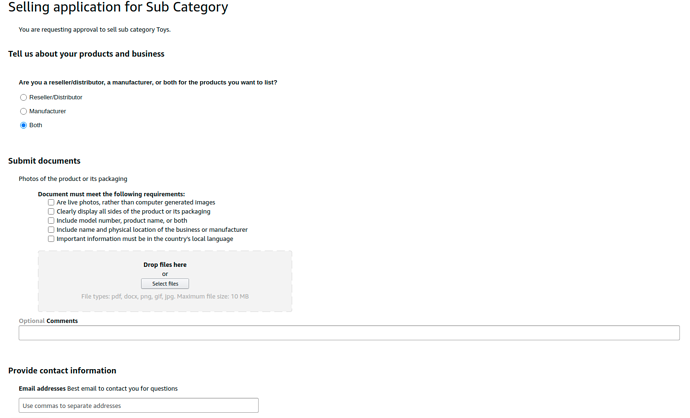Image resolution: width=690 pixels, height=418 pixels.
Task: Enable 'Include model number, product name' checkbox
Action: click(52, 220)
